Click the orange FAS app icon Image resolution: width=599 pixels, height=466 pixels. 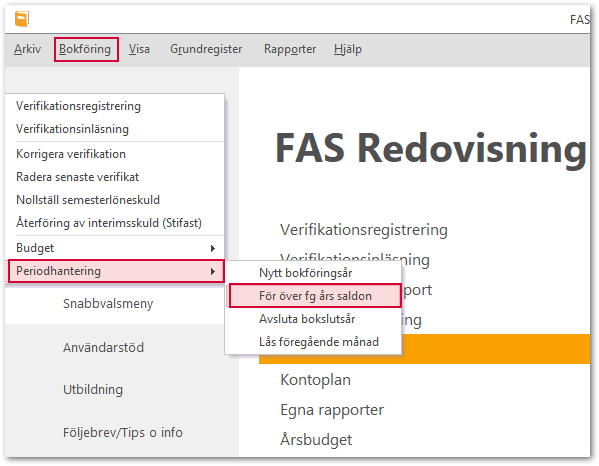tap(22, 19)
